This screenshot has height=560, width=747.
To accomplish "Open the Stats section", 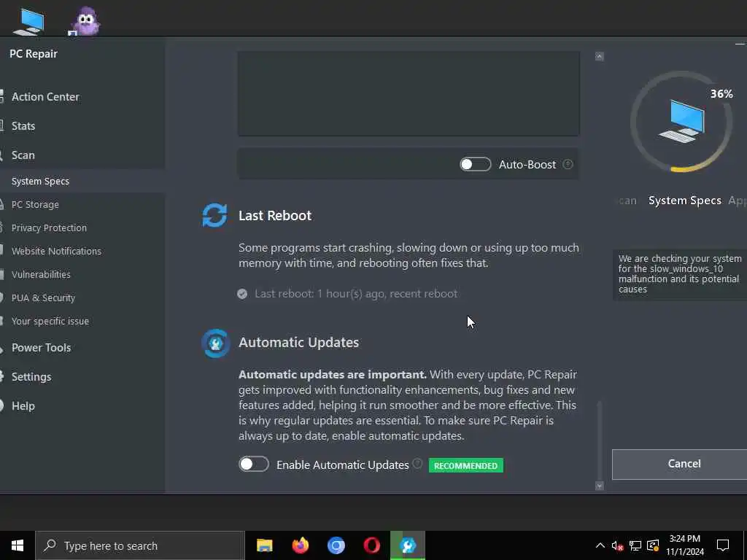I will tap(23, 125).
